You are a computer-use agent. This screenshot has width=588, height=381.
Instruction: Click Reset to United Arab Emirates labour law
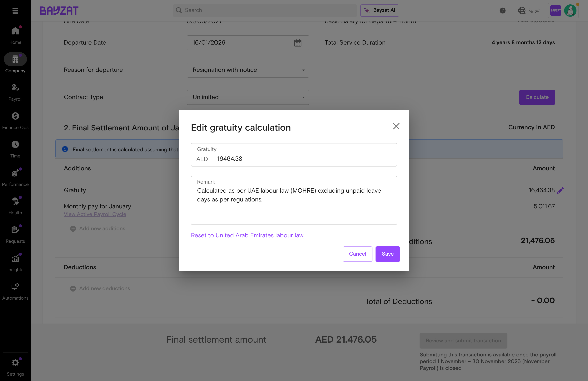click(247, 235)
